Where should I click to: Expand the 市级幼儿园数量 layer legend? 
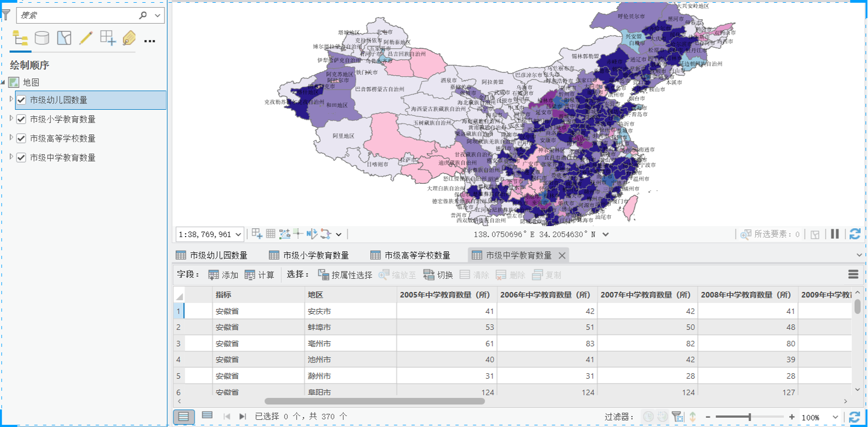11,99
